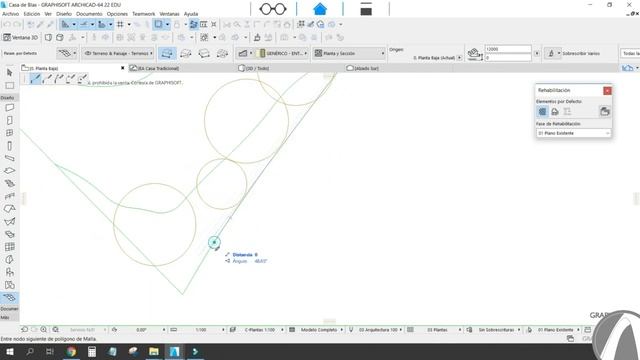Select the polygonal mesh geometry method
Image resolution: width=640 pixels, height=360 pixels.
coord(167,53)
